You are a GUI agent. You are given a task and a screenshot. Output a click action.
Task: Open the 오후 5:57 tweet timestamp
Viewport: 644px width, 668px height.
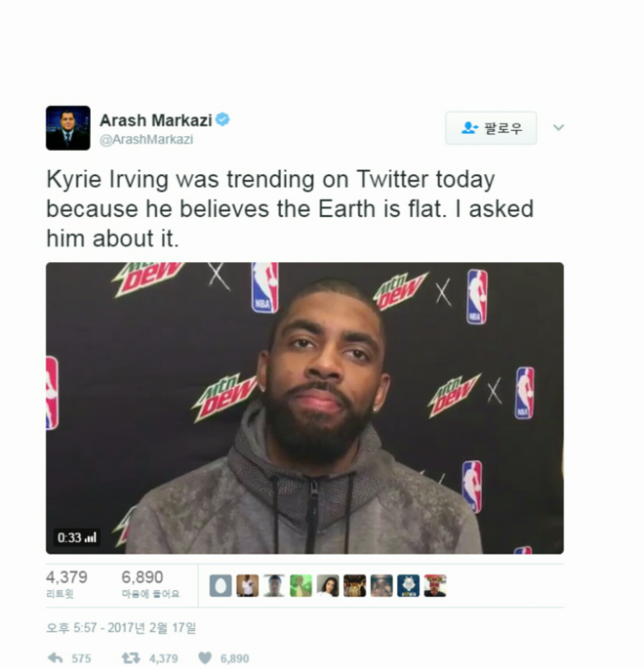point(121,627)
